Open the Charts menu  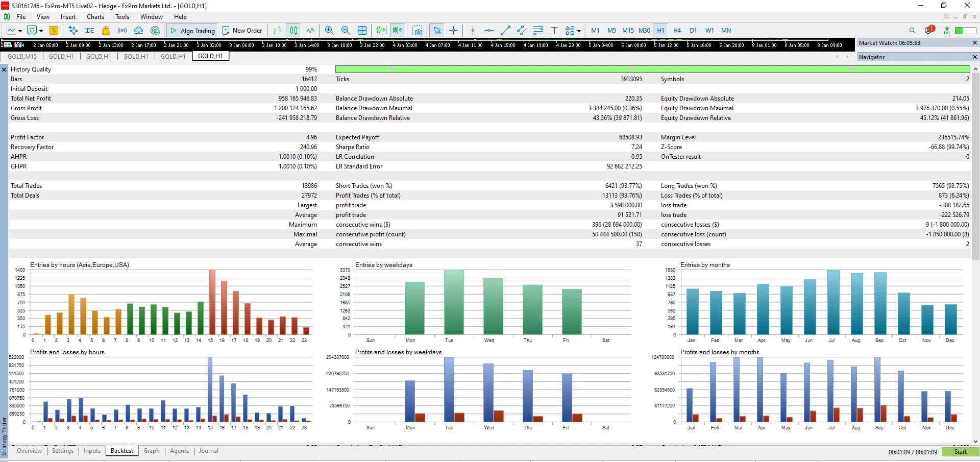click(x=95, y=17)
